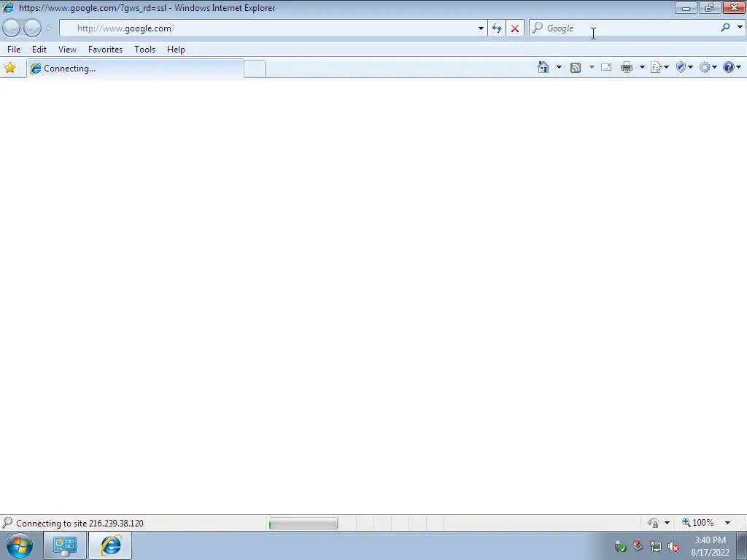Click the red-flagged tray notification icon
Screen dimensions: 747x560
click(638, 546)
